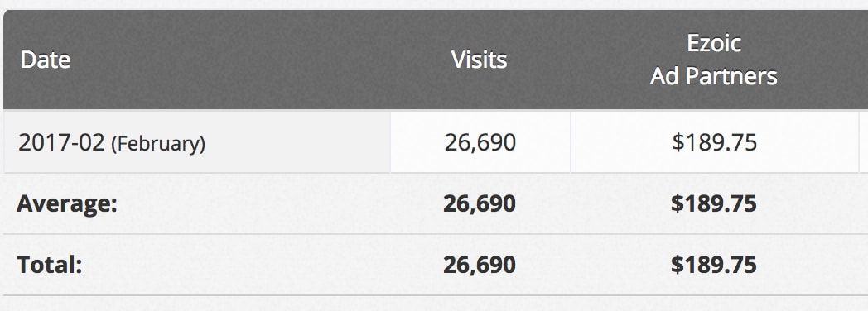The image size is (868, 311).
Task: Select the 2017-02 date text
Action: click(x=61, y=143)
